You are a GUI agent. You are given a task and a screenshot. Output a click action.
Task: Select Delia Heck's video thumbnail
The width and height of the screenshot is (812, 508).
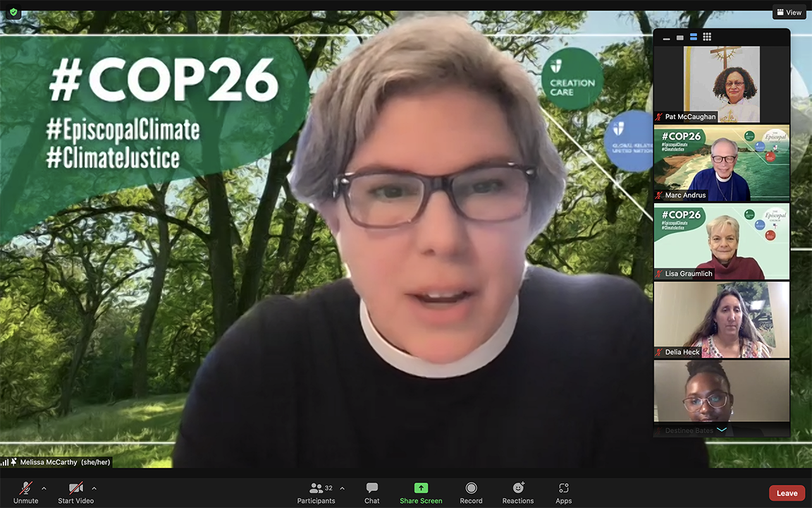click(x=722, y=320)
